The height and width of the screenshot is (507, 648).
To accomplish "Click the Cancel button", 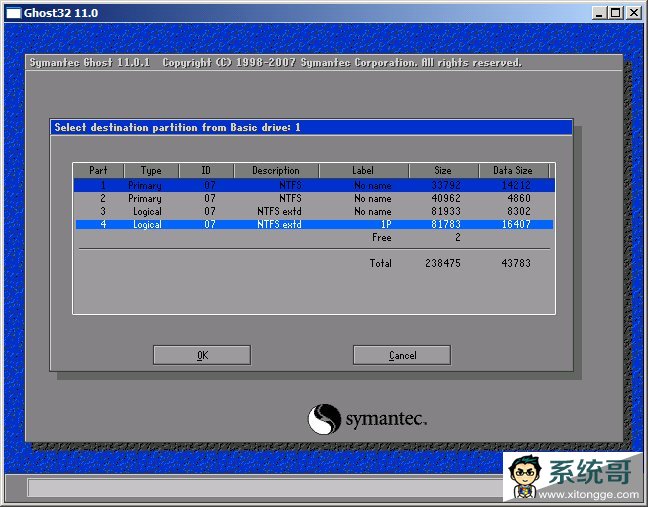I will [x=402, y=355].
